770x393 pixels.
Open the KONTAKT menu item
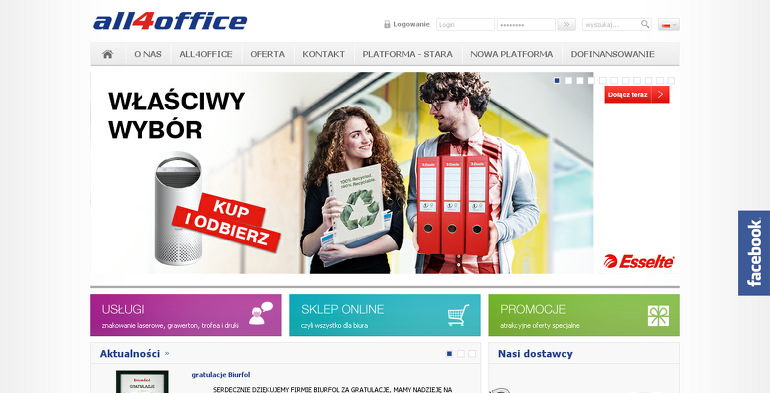coord(324,54)
